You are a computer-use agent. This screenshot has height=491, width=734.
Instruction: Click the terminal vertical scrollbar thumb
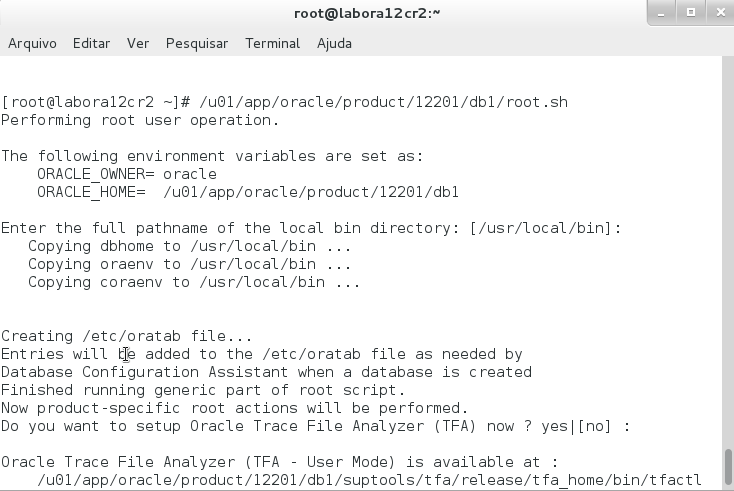pyautogui.click(x=727, y=465)
